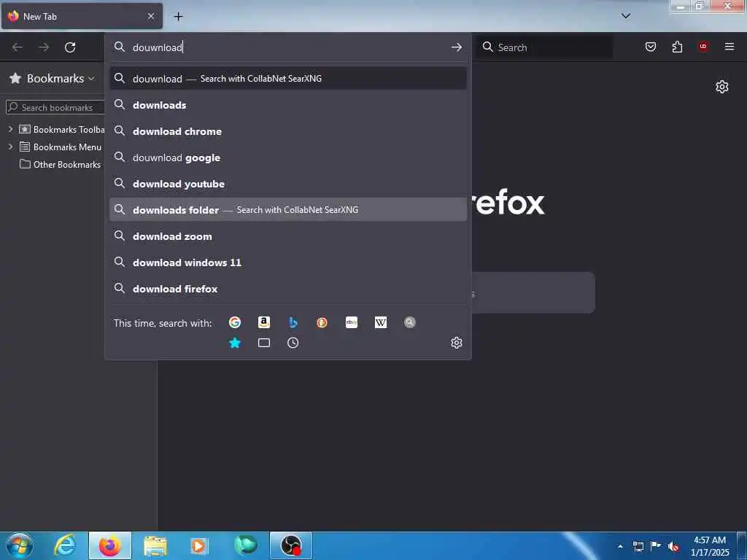
Task: Search in bookmarks via star icon
Action: (x=235, y=343)
